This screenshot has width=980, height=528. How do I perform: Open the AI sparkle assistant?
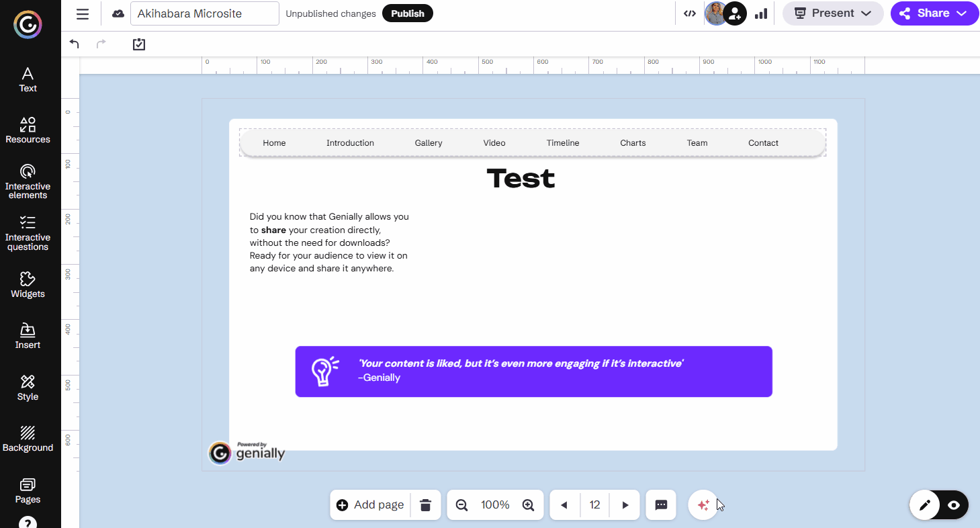[x=703, y=505]
